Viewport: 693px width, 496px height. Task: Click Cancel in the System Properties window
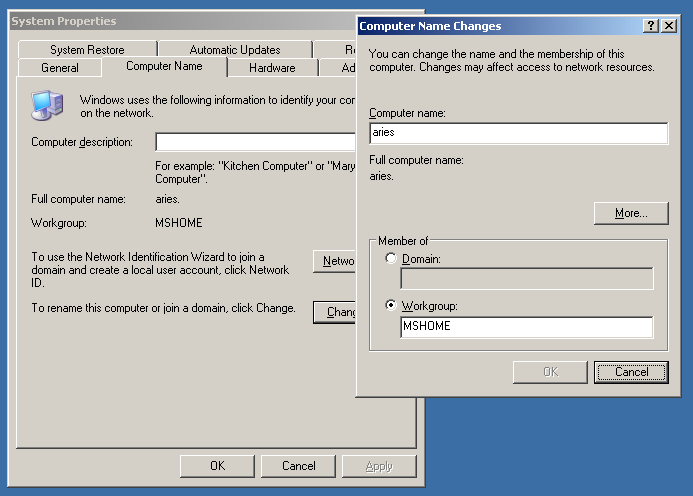pyautogui.click(x=298, y=466)
